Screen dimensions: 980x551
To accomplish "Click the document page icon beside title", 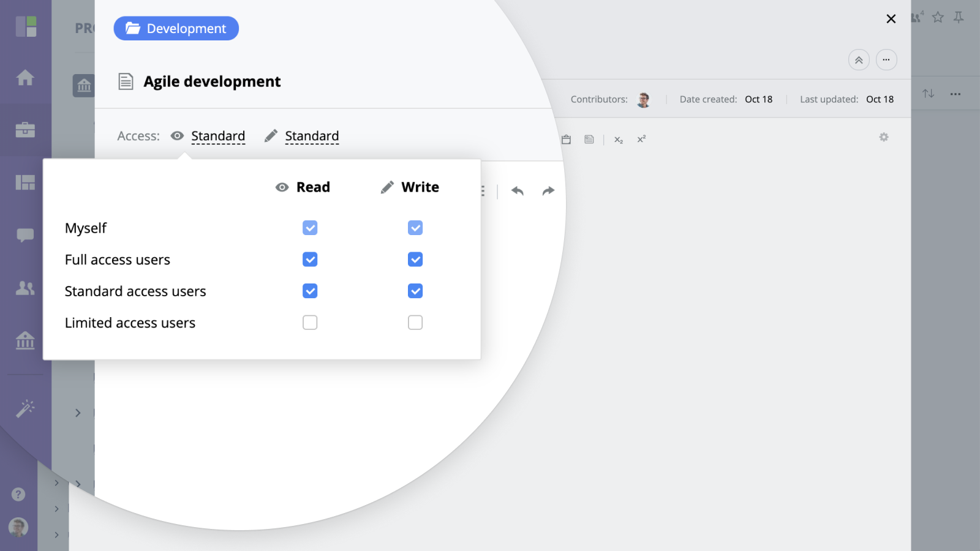I will click(126, 81).
